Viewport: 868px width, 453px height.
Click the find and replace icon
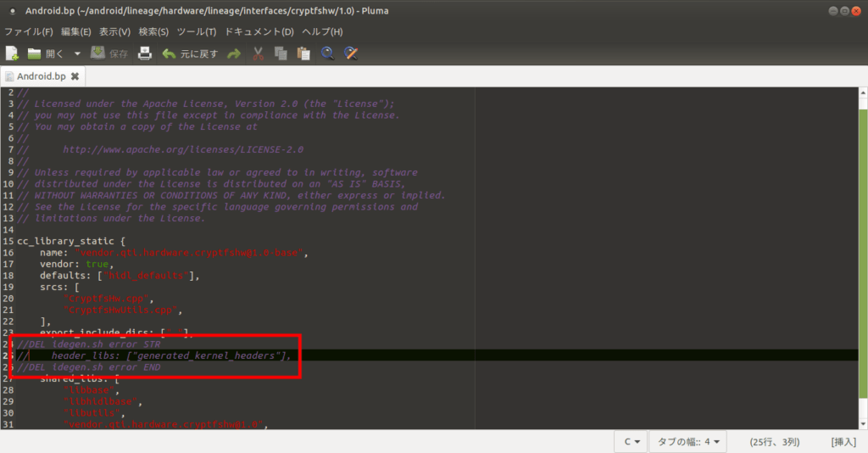click(x=350, y=53)
